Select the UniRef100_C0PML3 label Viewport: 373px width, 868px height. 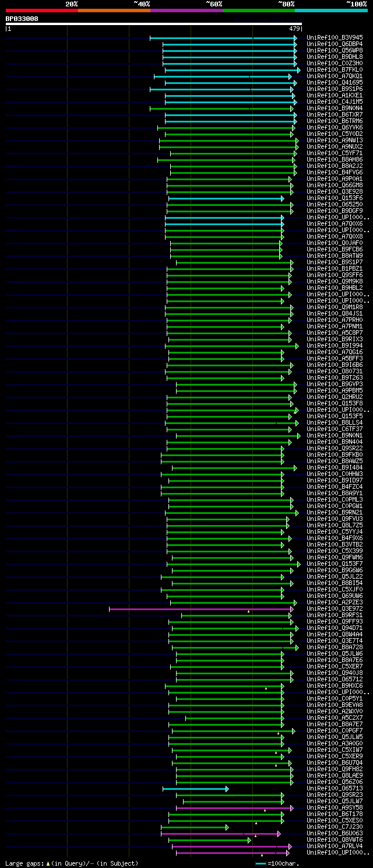(x=335, y=500)
